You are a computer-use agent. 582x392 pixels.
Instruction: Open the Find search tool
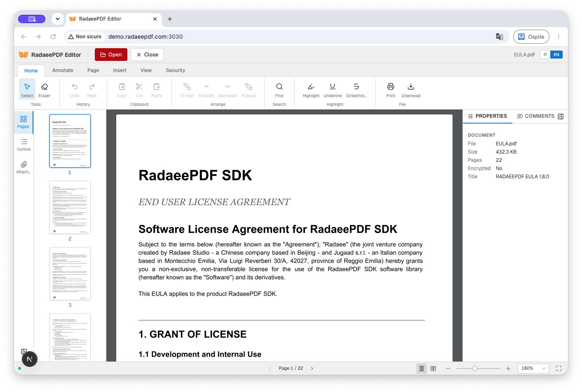click(279, 89)
